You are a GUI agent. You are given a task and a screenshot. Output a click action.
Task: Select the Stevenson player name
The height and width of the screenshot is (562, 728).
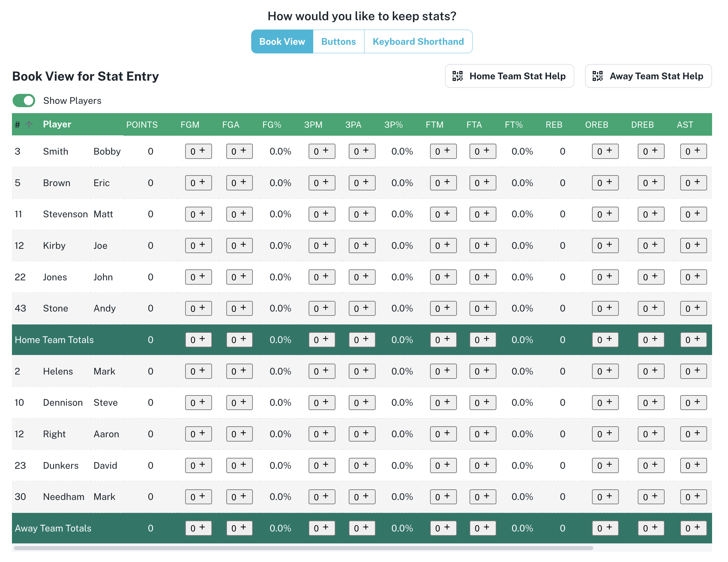[x=65, y=214]
